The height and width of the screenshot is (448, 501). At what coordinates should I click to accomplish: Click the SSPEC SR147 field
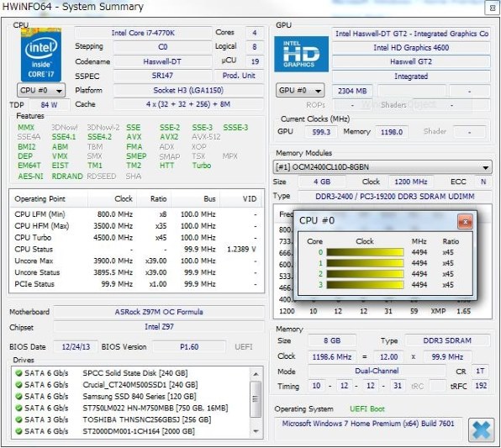pyautogui.click(x=162, y=76)
